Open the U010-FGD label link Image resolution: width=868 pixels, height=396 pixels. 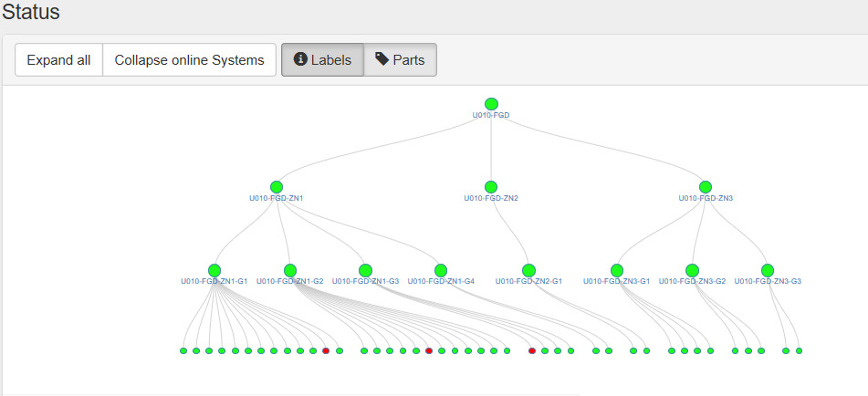(x=491, y=116)
